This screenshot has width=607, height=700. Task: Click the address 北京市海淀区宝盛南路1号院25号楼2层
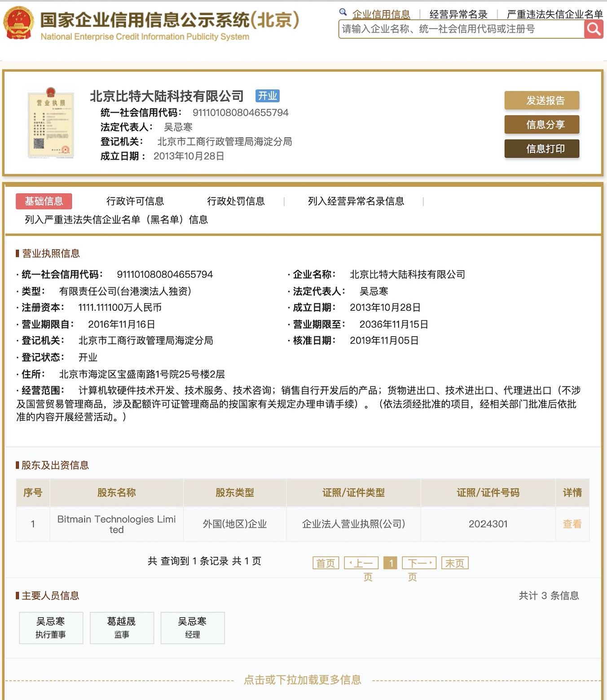point(142,374)
